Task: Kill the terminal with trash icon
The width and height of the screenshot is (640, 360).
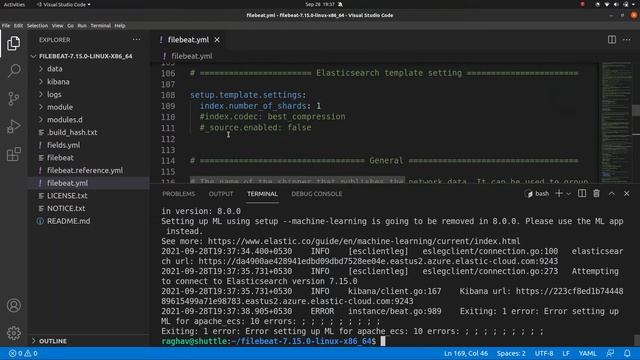Action: click(596, 193)
